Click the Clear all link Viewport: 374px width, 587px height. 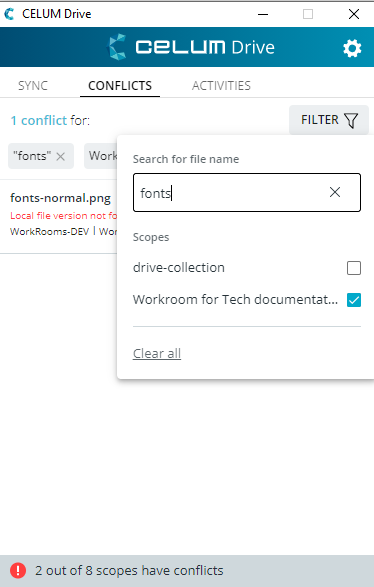point(157,353)
